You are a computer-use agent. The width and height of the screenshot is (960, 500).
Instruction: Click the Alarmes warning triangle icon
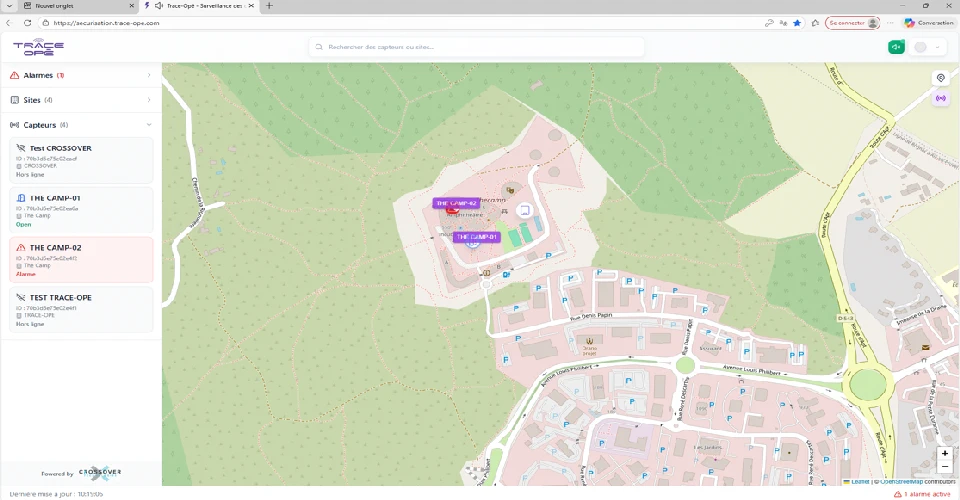click(15, 75)
